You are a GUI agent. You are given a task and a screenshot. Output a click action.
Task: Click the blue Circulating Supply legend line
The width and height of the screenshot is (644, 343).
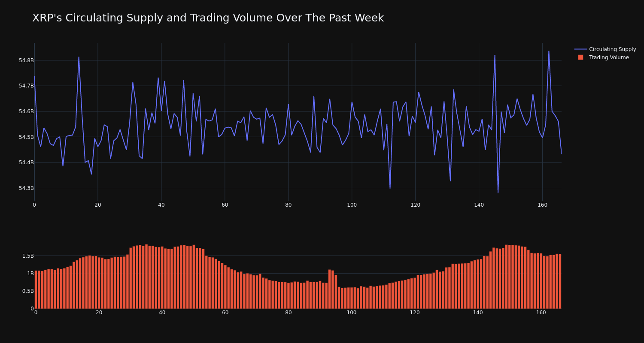(580, 49)
